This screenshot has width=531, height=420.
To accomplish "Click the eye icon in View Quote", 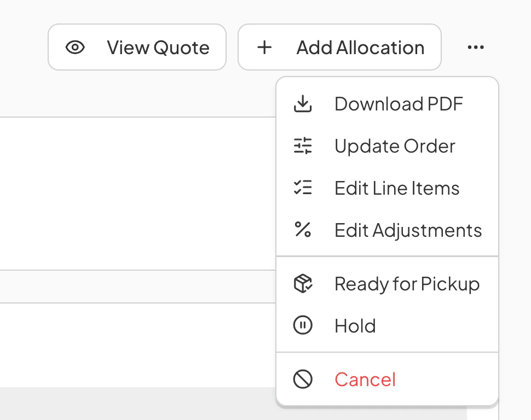I will (x=75, y=48).
